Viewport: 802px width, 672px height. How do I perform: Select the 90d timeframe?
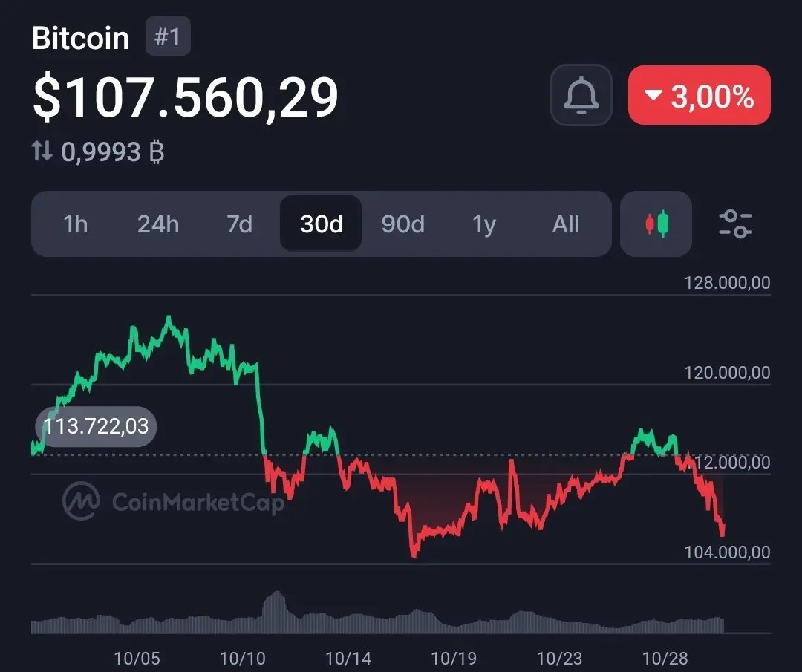(x=403, y=224)
